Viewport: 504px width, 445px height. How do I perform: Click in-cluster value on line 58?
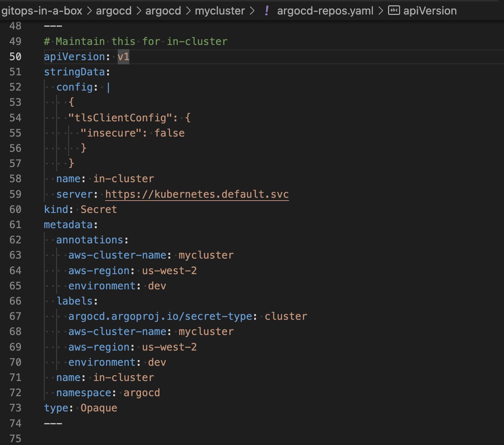(x=123, y=179)
